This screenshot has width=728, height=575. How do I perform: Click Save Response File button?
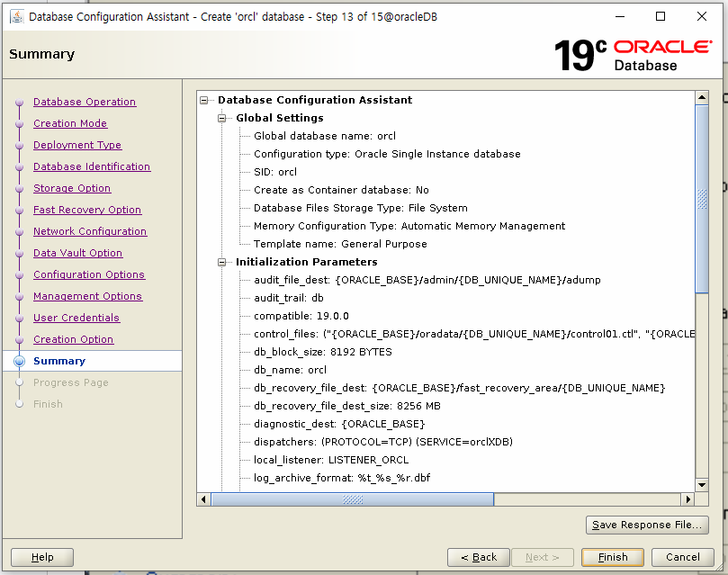coord(647,525)
